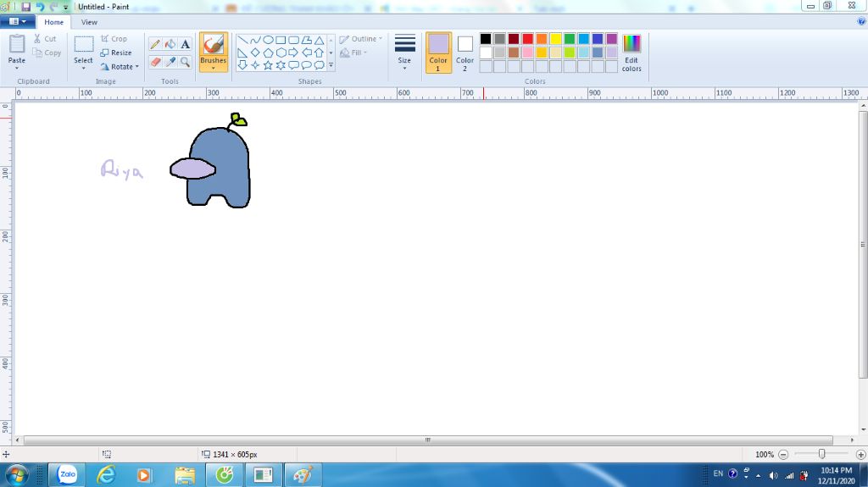Click the volume icon in system tray
868x487 pixels.
click(x=773, y=475)
